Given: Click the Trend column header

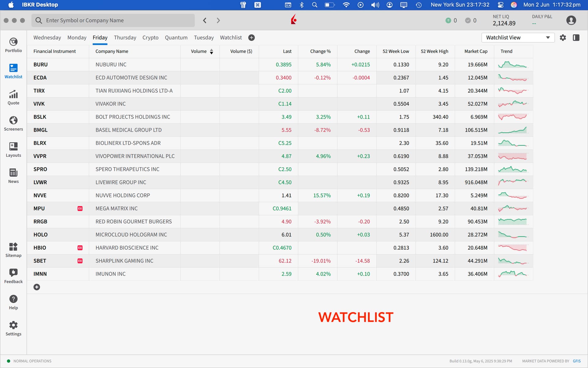Looking at the screenshot, I should click(x=506, y=52).
